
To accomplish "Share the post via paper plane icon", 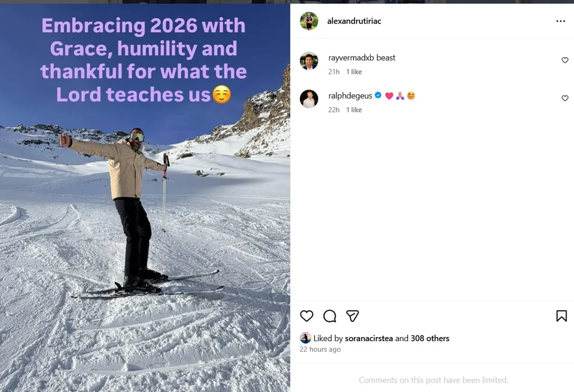I will [352, 316].
